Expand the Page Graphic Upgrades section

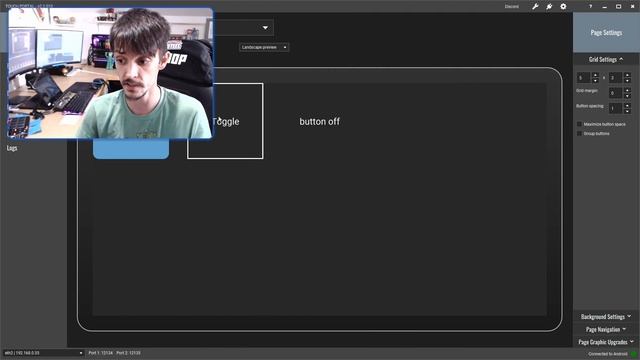pos(606,342)
